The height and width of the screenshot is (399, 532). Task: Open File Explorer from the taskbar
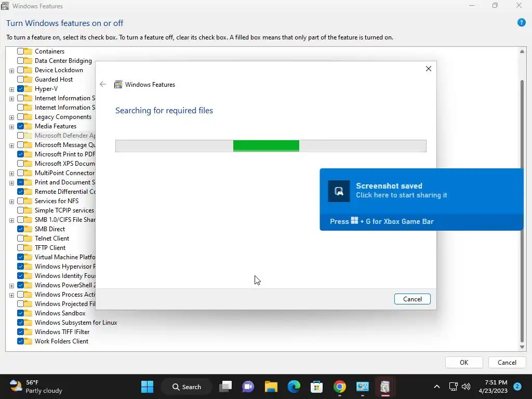[271, 387]
